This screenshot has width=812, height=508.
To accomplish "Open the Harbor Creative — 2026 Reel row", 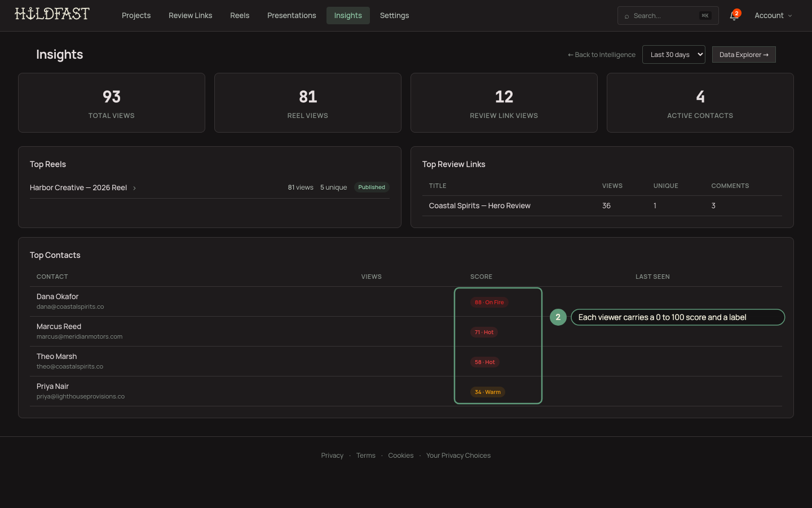I will (x=209, y=187).
